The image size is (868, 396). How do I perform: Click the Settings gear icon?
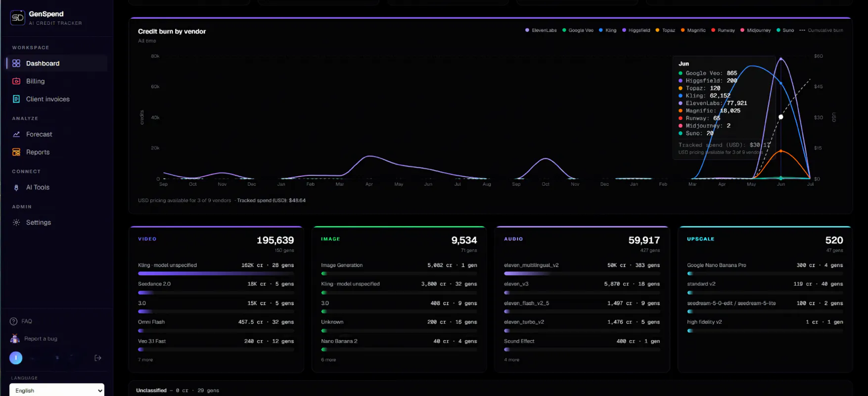16,223
